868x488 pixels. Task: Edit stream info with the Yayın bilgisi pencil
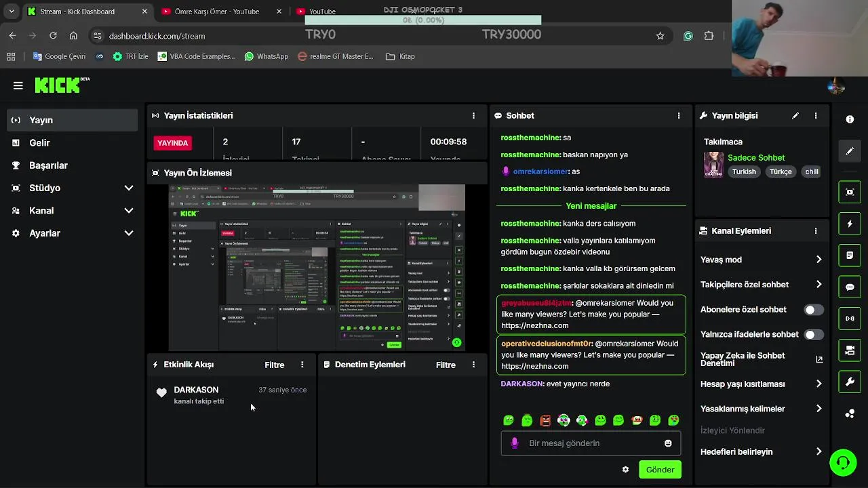coord(795,116)
